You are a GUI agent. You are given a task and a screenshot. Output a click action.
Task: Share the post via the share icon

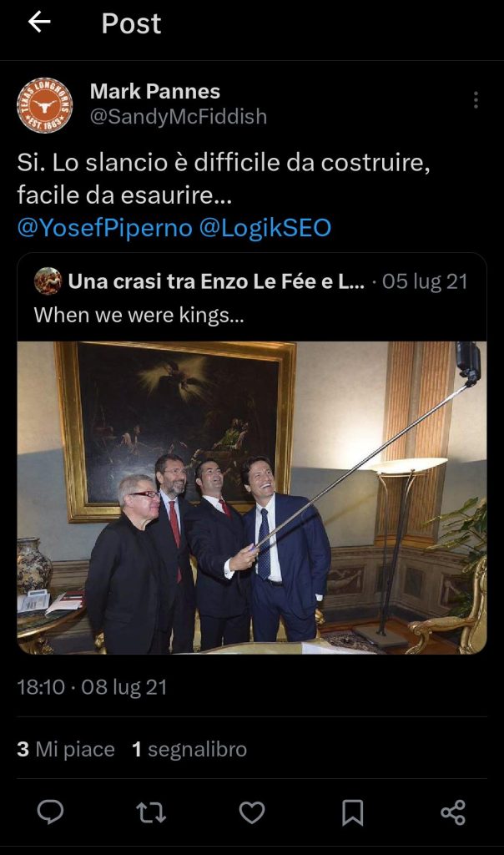coord(453,812)
